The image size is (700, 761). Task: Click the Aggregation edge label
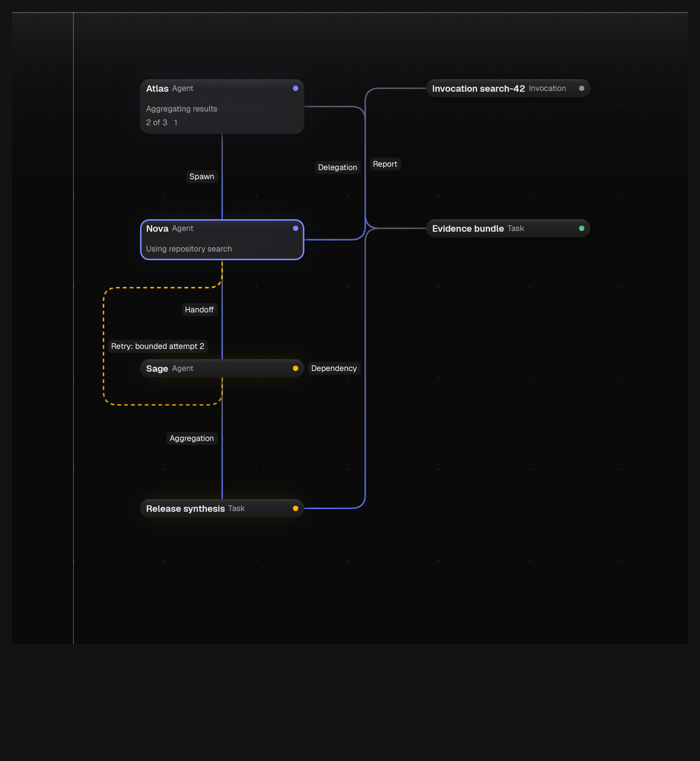click(192, 438)
